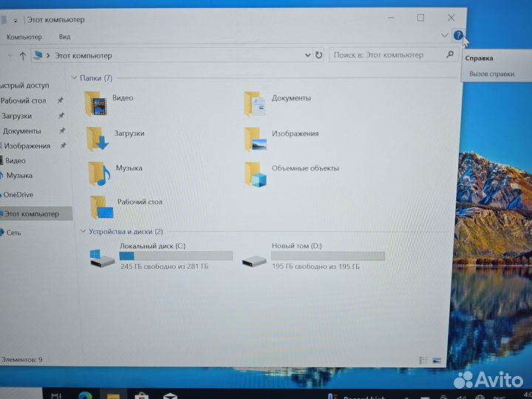The height and width of the screenshot is (399, 532).
Task: Click the search field Поиск в: Этот компьютер
Action: pyautogui.click(x=392, y=55)
